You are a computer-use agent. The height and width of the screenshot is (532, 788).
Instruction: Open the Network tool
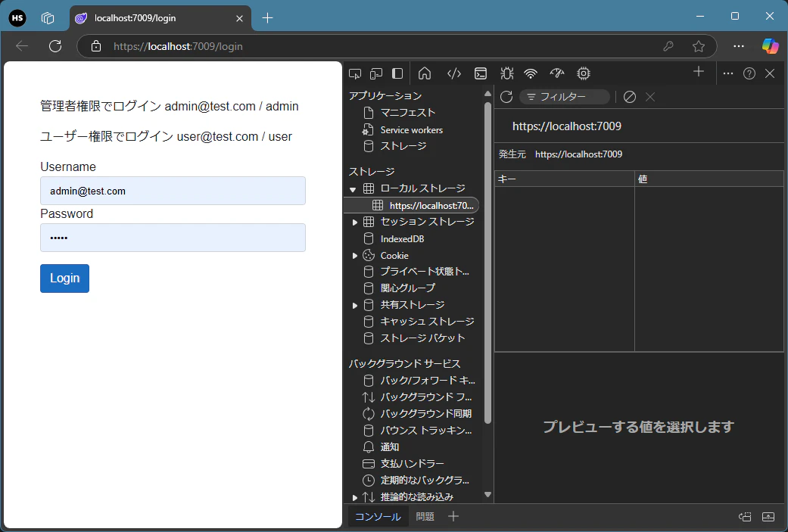(531, 74)
